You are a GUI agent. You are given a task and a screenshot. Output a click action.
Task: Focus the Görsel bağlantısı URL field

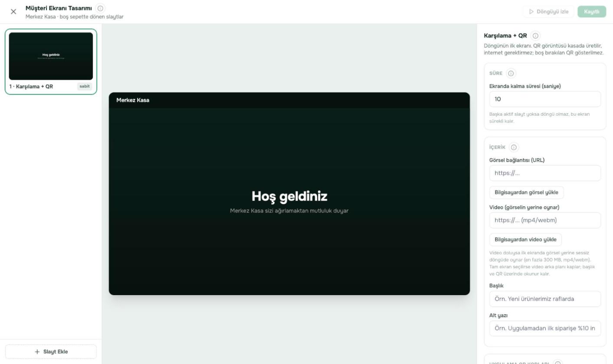tap(545, 173)
